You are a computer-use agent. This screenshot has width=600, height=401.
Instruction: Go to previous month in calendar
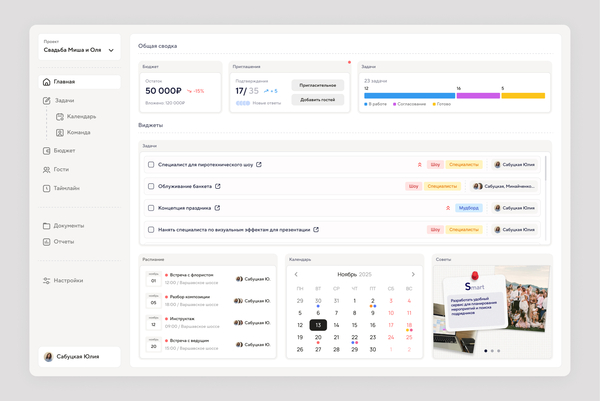(x=296, y=274)
